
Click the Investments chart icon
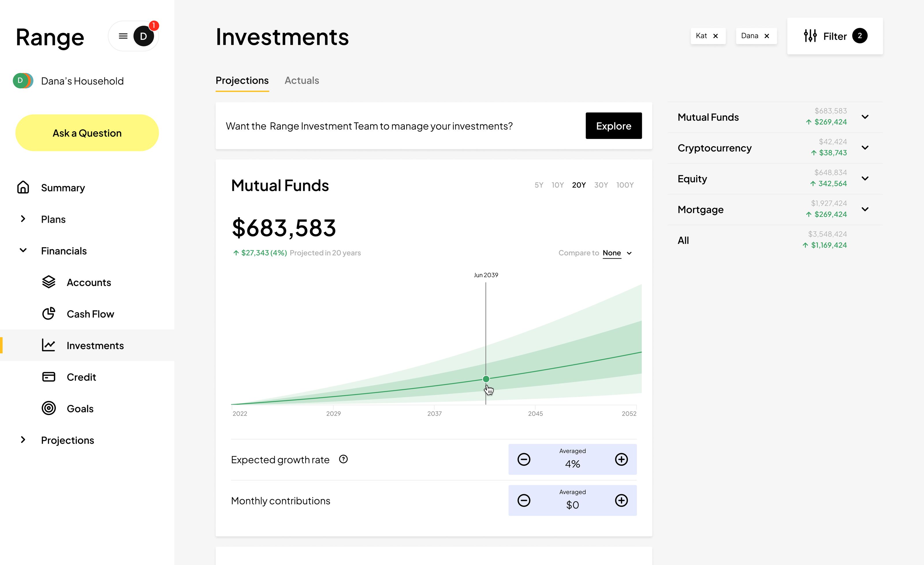point(49,345)
